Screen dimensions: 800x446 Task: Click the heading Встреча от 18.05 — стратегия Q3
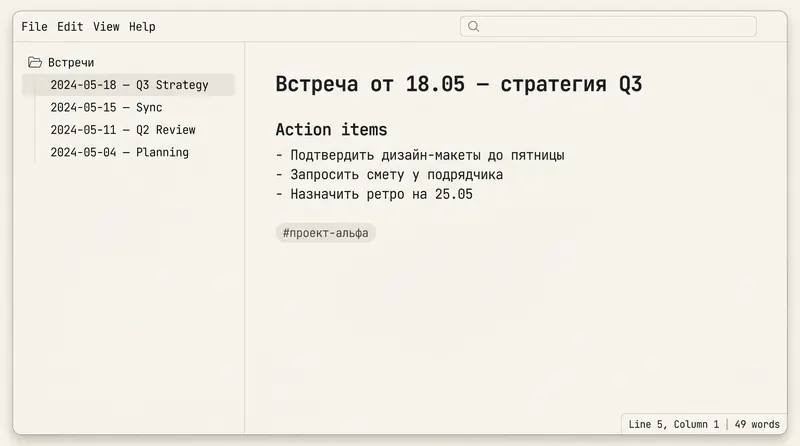pyautogui.click(x=459, y=84)
